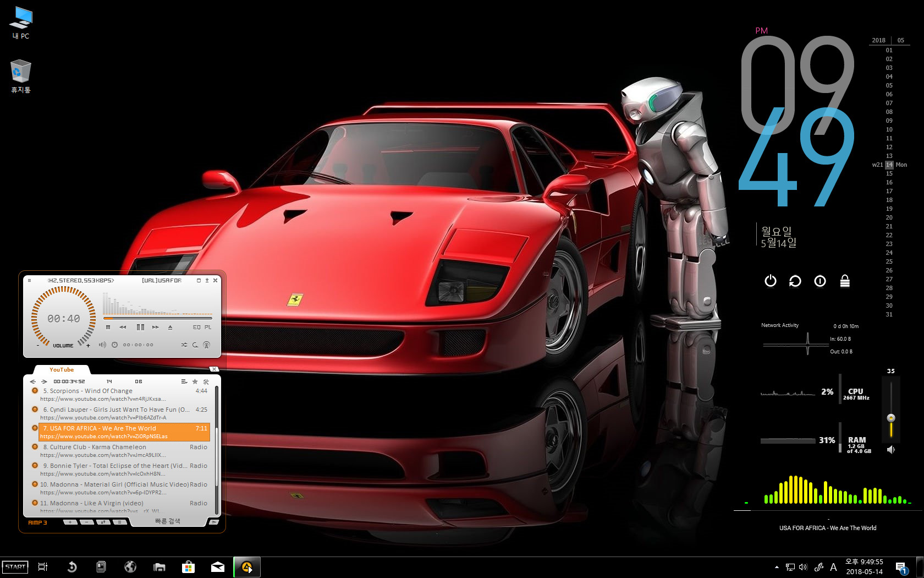Click the eject/open file button in AIMP

[x=170, y=327]
